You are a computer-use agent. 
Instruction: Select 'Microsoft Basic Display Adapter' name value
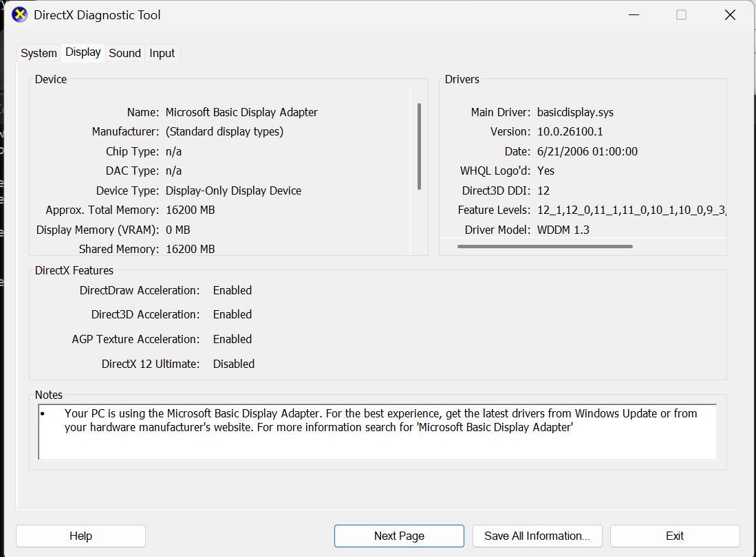point(241,112)
